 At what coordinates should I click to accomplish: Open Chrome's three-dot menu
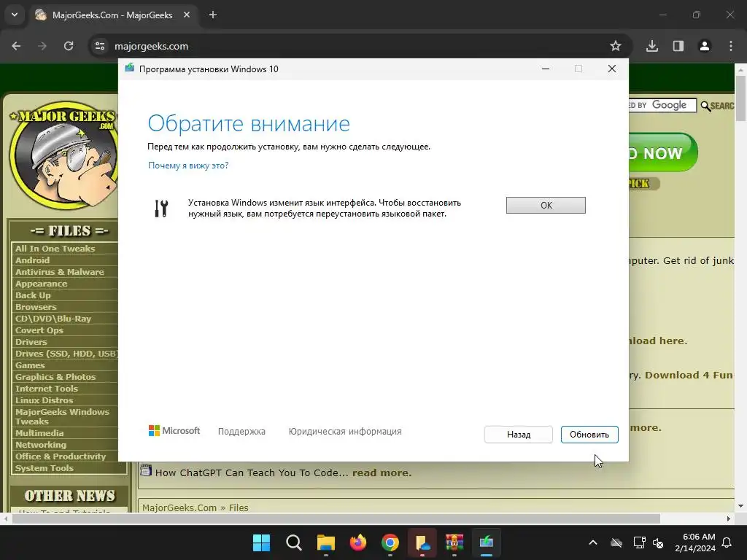pyautogui.click(x=731, y=46)
